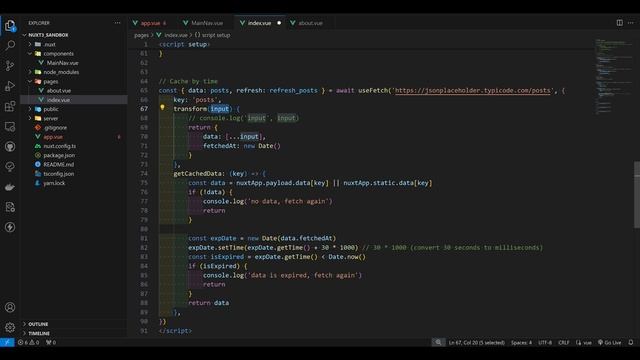Open errors and warnings count in status bar
Image resolution: width=640 pixels, height=360 pixels.
point(29,342)
